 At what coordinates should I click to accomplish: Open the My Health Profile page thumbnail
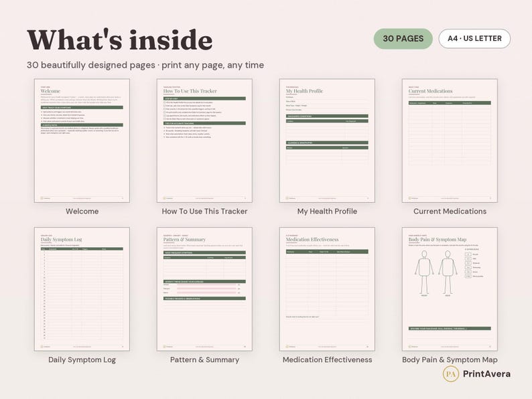coord(327,141)
